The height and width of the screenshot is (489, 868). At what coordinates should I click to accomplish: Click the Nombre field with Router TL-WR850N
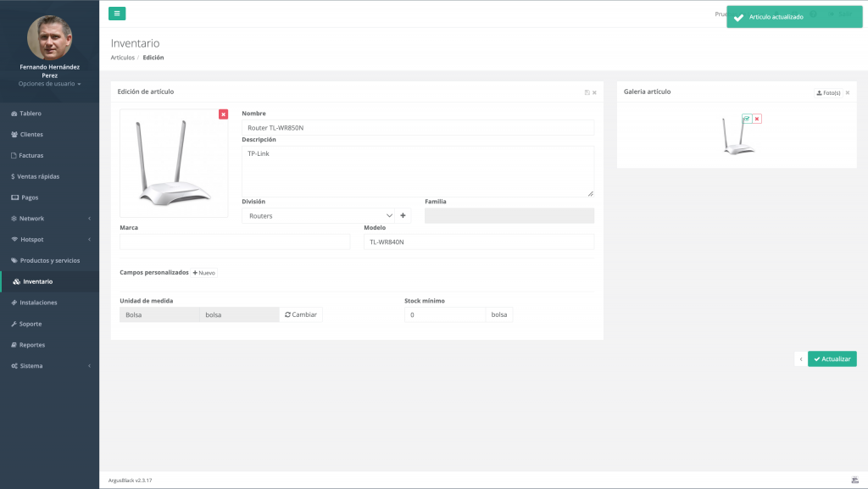418,128
